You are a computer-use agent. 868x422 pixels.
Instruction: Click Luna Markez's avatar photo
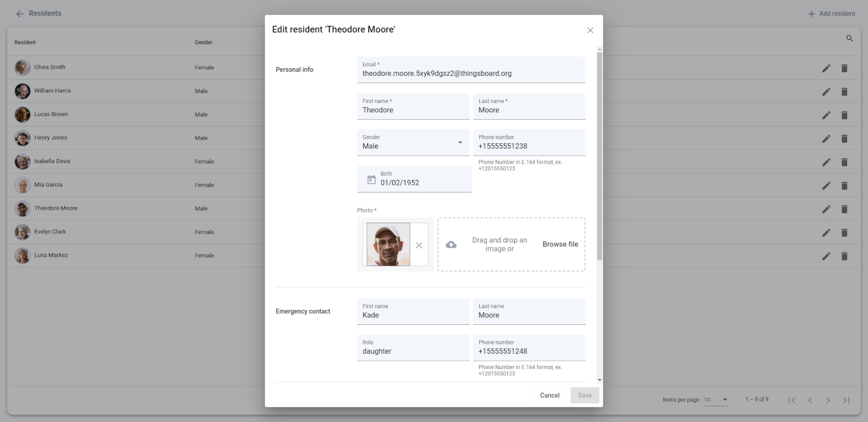pyautogui.click(x=23, y=256)
